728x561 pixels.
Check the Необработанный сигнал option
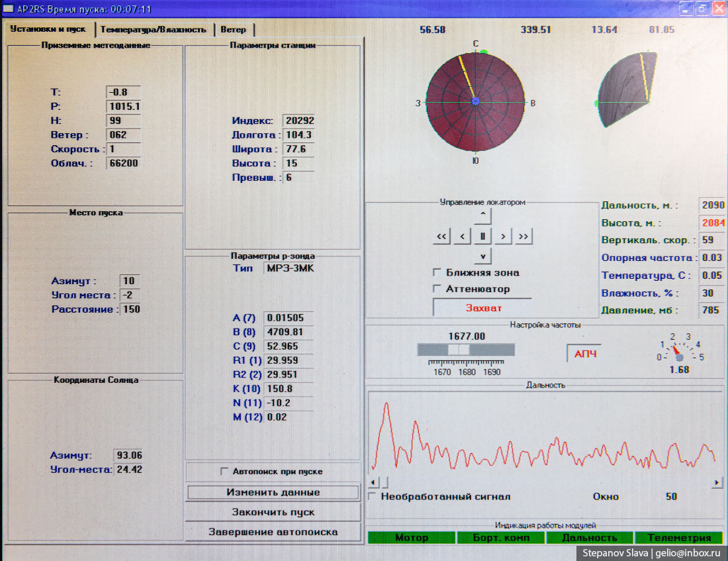click(x=373, y=496)
